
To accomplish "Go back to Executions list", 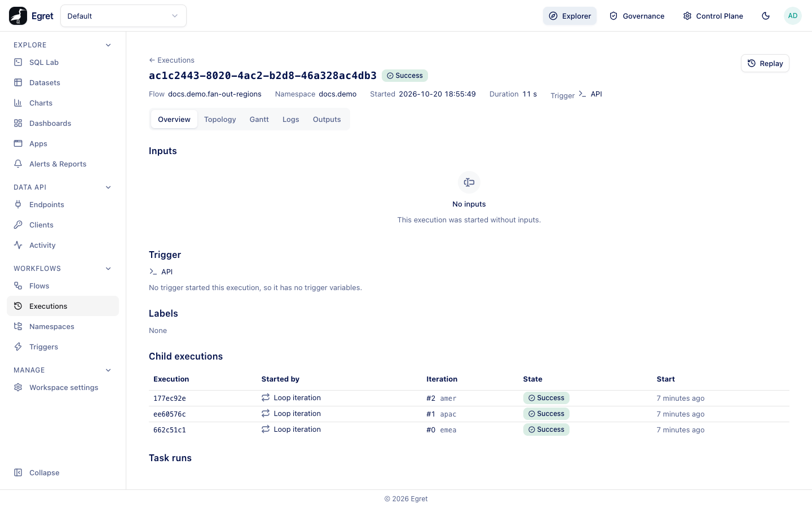I will (171, 60).
